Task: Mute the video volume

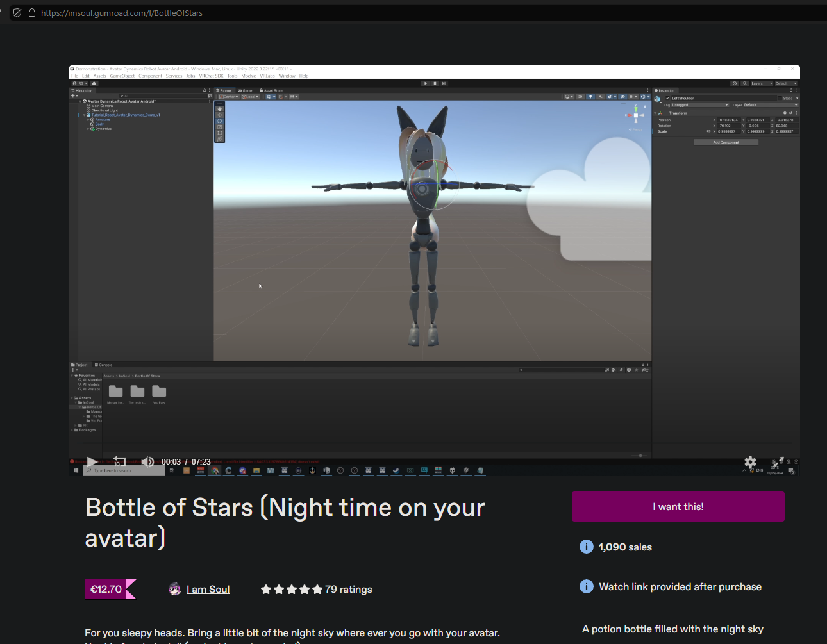Action: point(147,462)
